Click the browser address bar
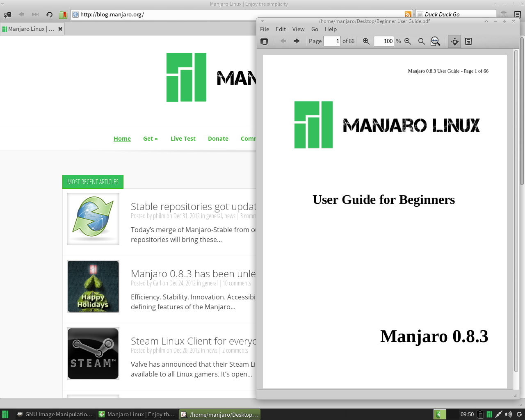The width and height of the screenshot is (525, 420). point(242,14)
